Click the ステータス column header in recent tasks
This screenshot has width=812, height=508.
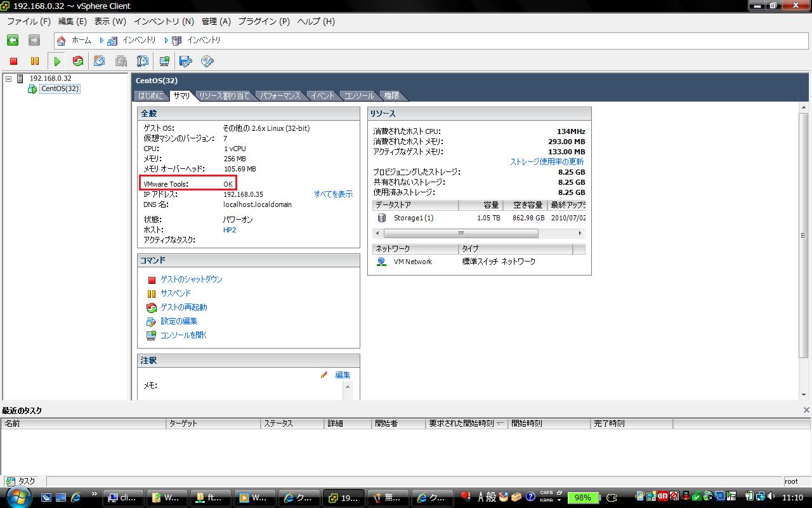(x=292, y=424)
